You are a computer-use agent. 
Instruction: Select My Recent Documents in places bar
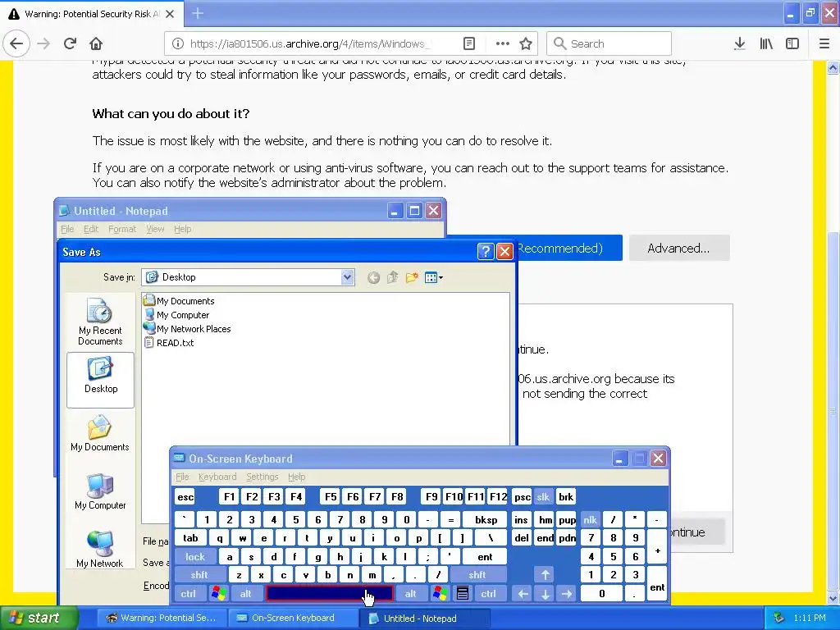(x=100, y=322)
